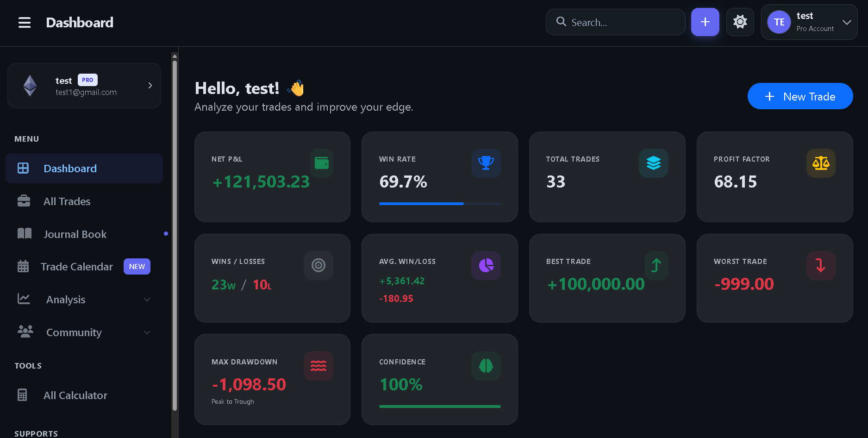Open Trade Calendar in sidebar

[x=84, y=267]
